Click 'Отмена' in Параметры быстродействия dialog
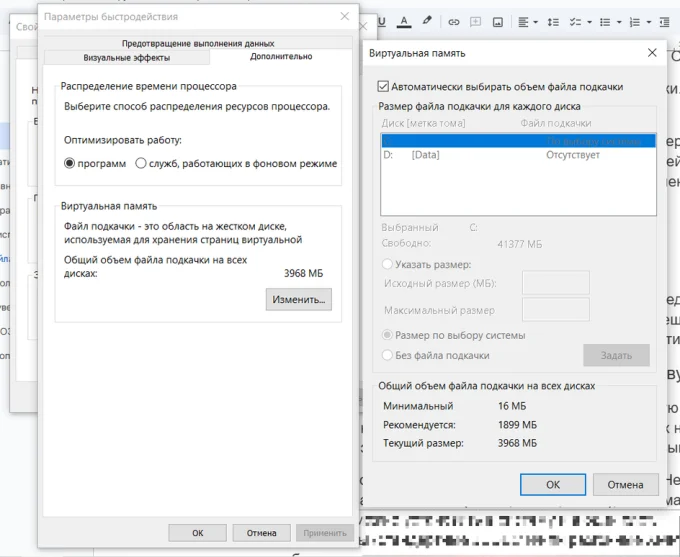680x557 pixels. pyautogui.click(x=262, y=533)
